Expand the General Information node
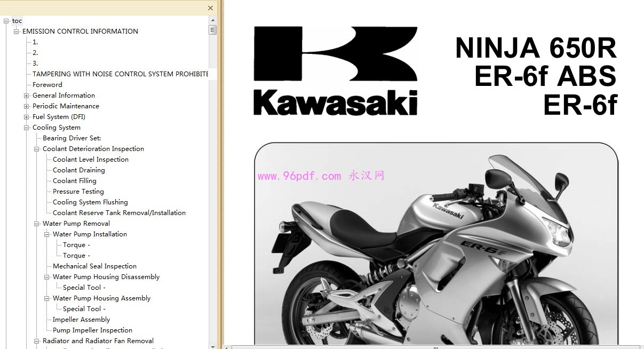The height and width of the screenshot is (349, 644). tap(27, 96)
